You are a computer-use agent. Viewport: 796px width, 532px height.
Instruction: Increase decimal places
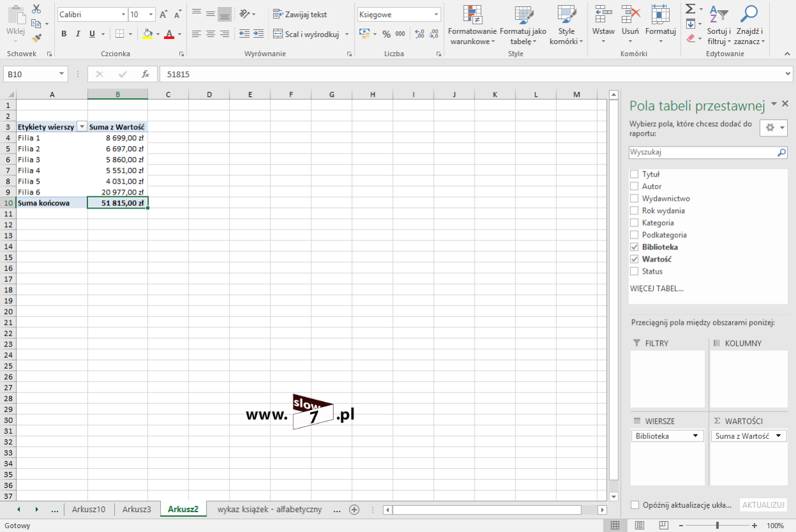click(x=420, y=34)
